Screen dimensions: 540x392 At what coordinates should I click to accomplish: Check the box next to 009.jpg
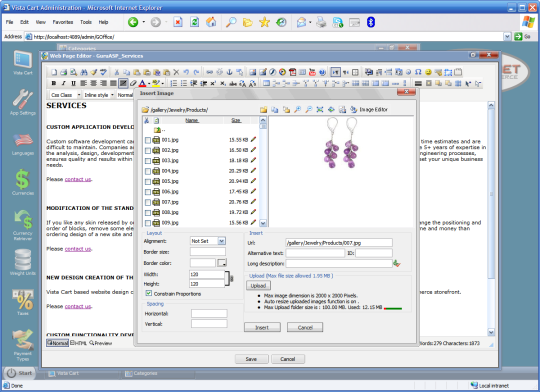point(148,223)
